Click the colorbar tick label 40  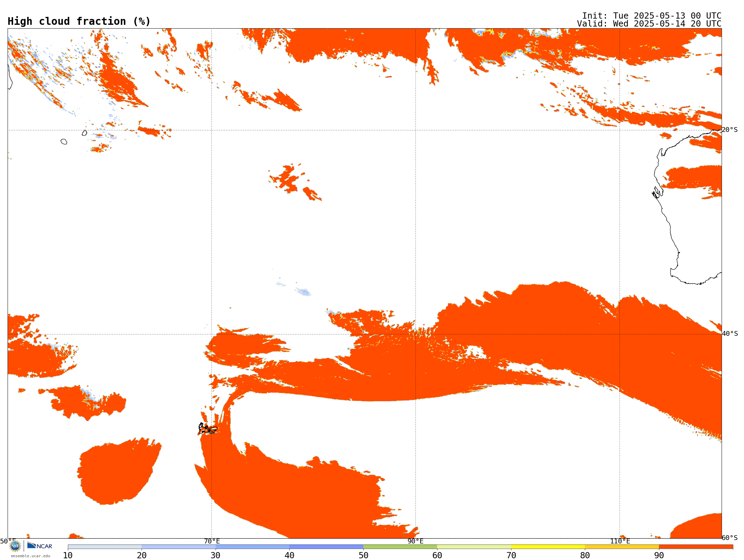pos(289,556)
